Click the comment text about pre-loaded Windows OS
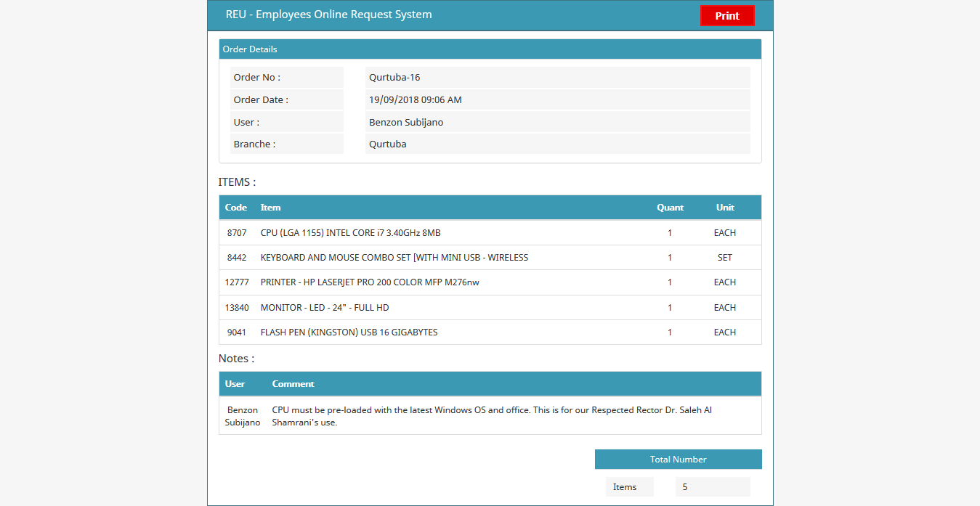 [492, 416]
